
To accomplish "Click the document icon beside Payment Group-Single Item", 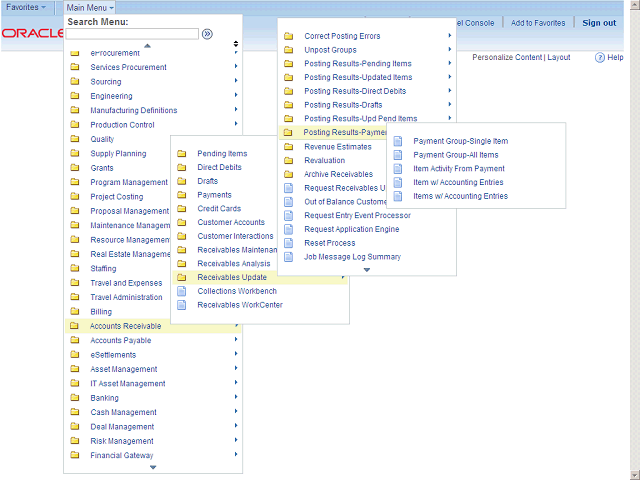I will click(398, 141).
